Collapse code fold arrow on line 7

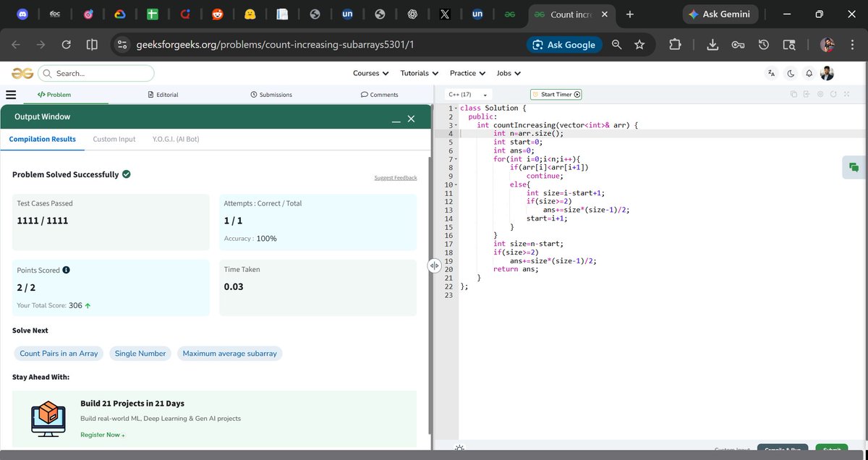pos(456,159)
